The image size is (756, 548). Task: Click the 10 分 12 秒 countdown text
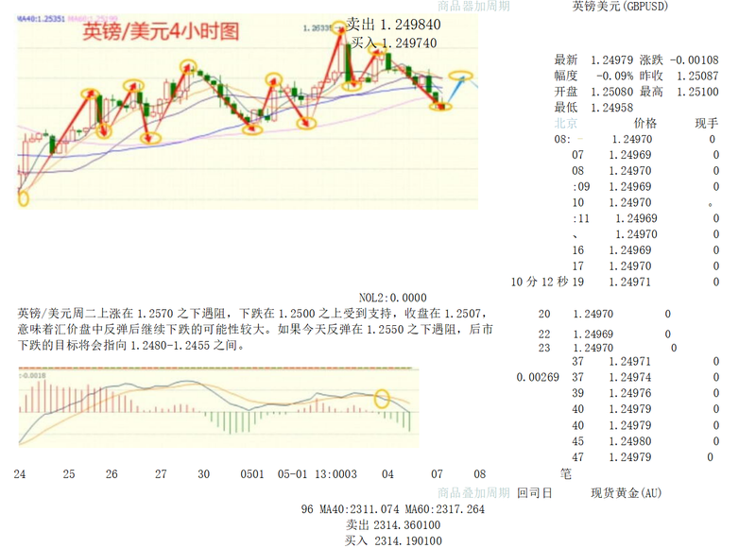[x=540, y=282]
